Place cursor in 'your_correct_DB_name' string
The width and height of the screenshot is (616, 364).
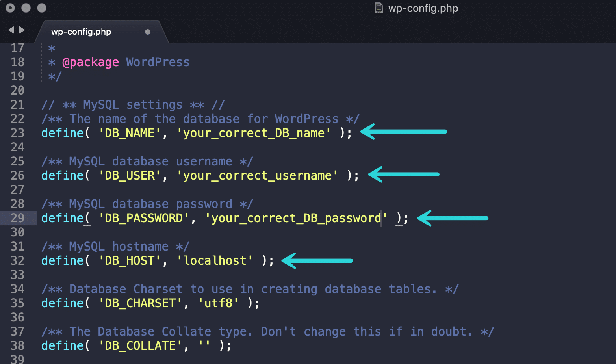click(x=254, y=133)
